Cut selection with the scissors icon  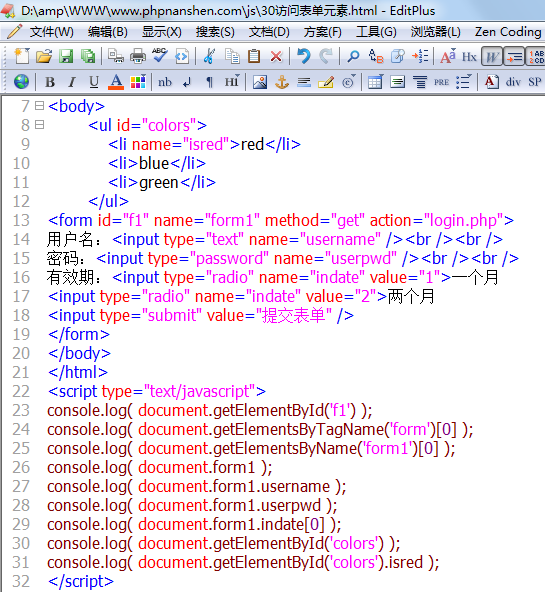(209, 57)
